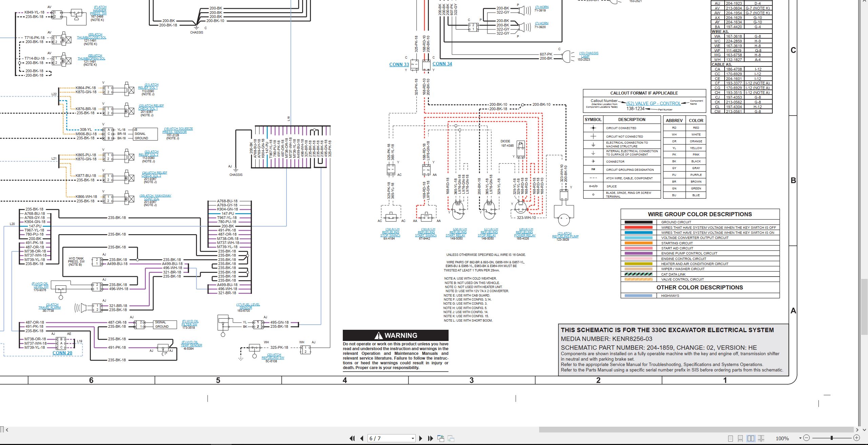The image size is (868, 445).
Task: Click horizontal scroll left arrow
Action: click(x=7, y=430)
